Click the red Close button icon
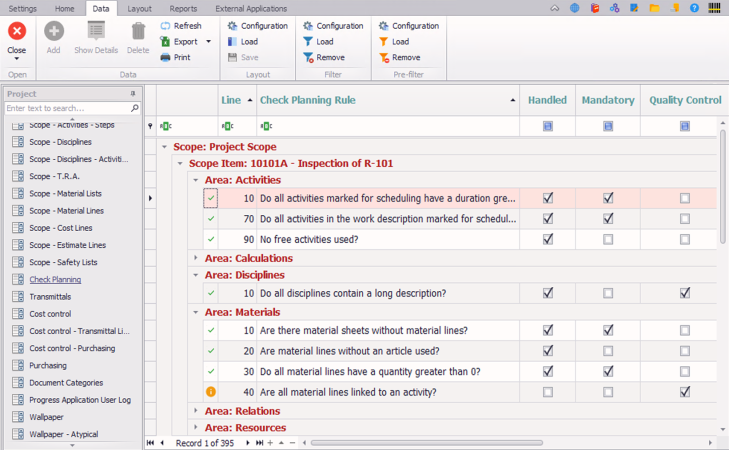 [17, 31]
